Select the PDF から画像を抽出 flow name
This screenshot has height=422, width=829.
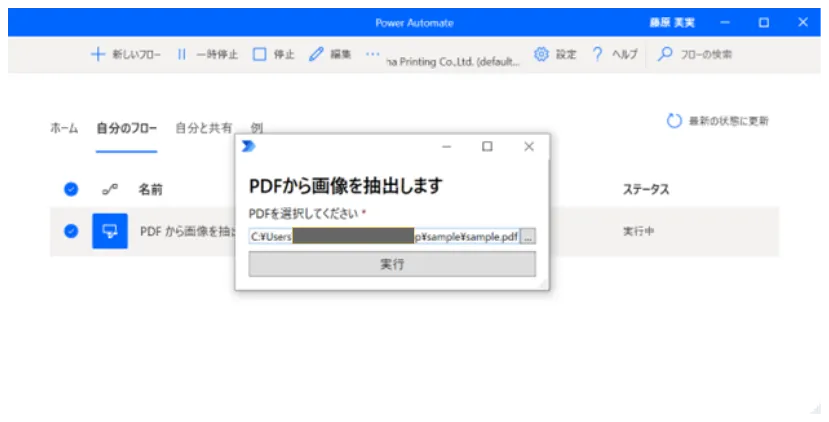188,232
